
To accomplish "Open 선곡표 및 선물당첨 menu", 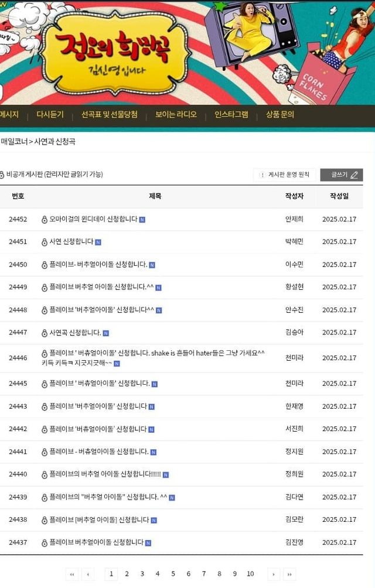I will coord(110,115).
